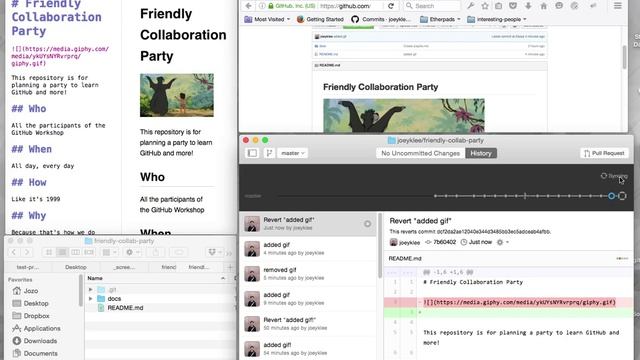Open Finder arrange items dropdown
The image size is (640, 360).
tap(109, 252)
